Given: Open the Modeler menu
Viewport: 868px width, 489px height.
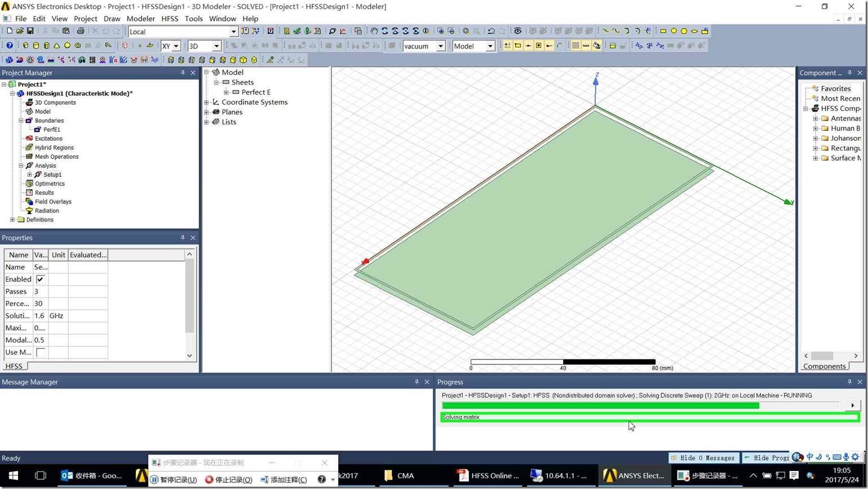Looking at the screenshot, I should pyautogui.click(x=140, y=19).
